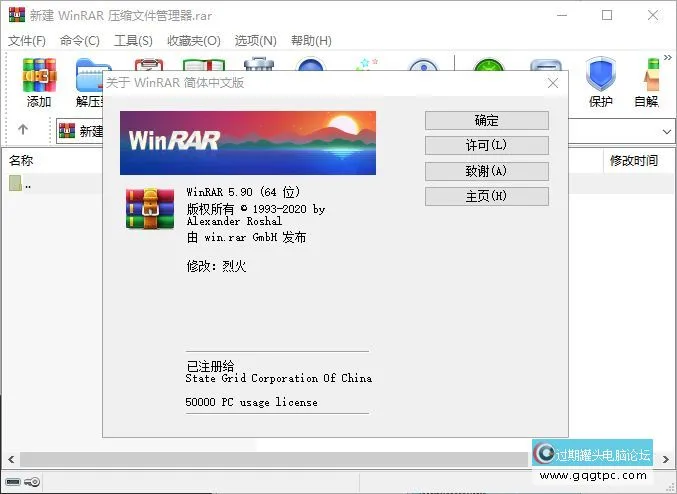Click the horizontal scrollbar thumb
The height and width of the screenshot is (494, 677).
pyautogui.click(x=274, y=459)
